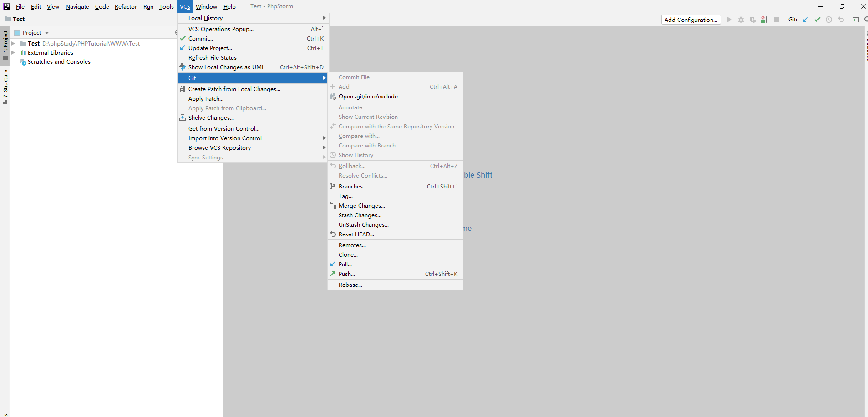Open Remotes... in Git submenu

[x=395, y=245]
